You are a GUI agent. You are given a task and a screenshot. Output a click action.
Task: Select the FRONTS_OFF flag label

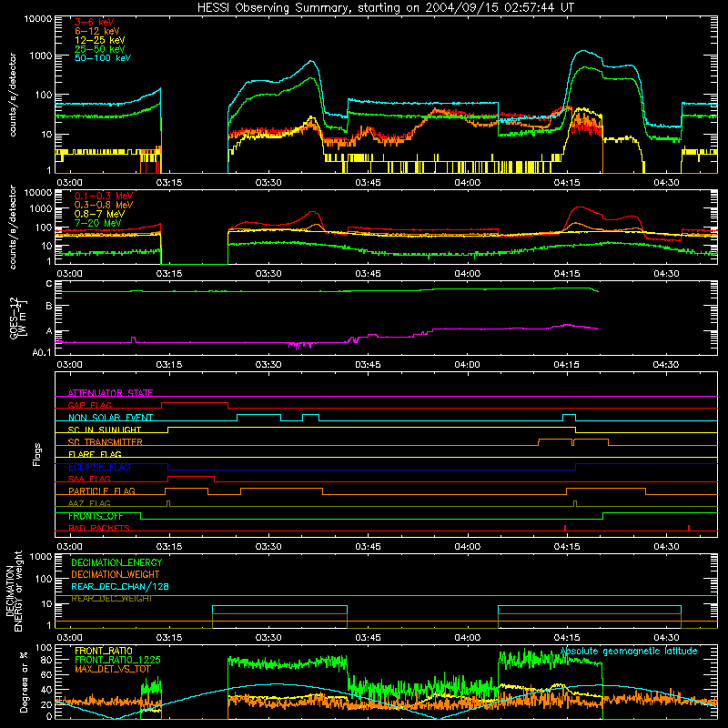click(x=96, y=516)
